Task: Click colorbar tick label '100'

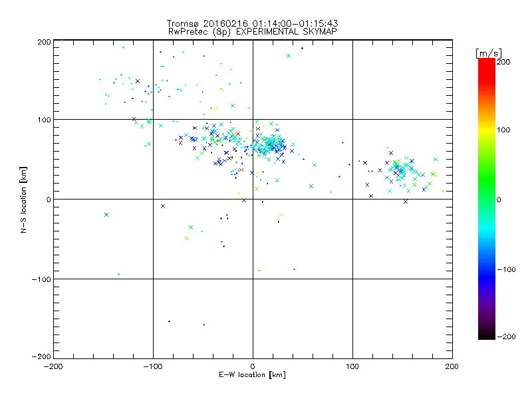Action: tap(503, 130)
